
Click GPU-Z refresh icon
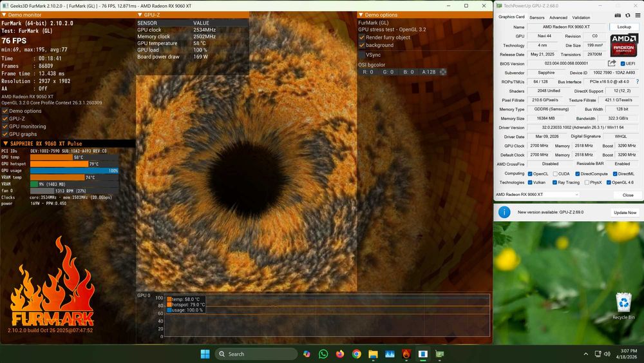[627, 15]
